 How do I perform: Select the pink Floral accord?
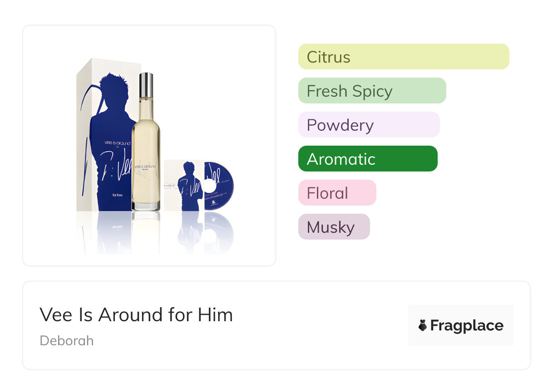(x=337, y=193)
